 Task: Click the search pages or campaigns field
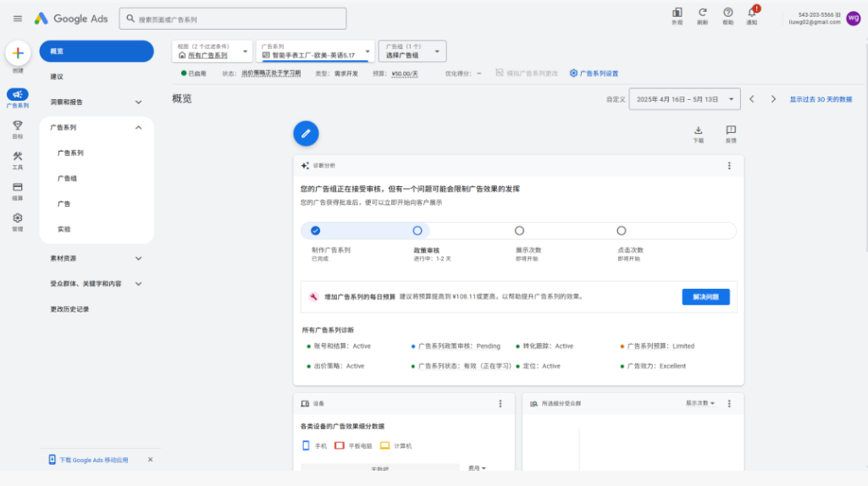click(x=233, y=19)
